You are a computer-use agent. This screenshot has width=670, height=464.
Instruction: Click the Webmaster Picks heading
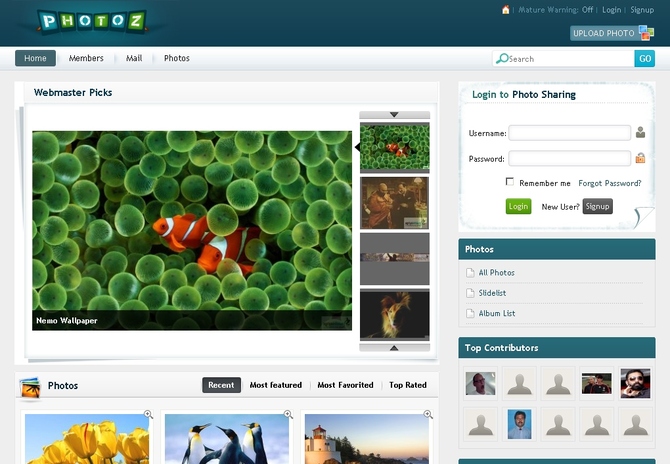[73, 92]
